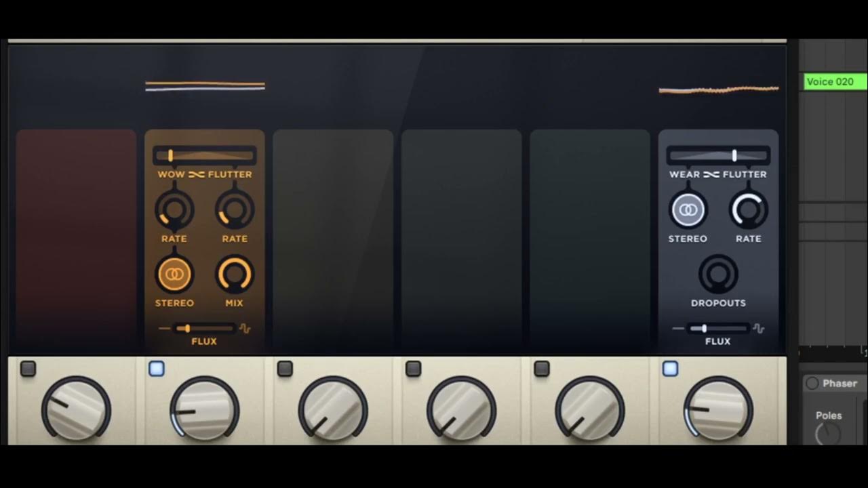Click the Poles label in the Phaser device
Viewport: 868px width, 488px height.
(829, 415)
